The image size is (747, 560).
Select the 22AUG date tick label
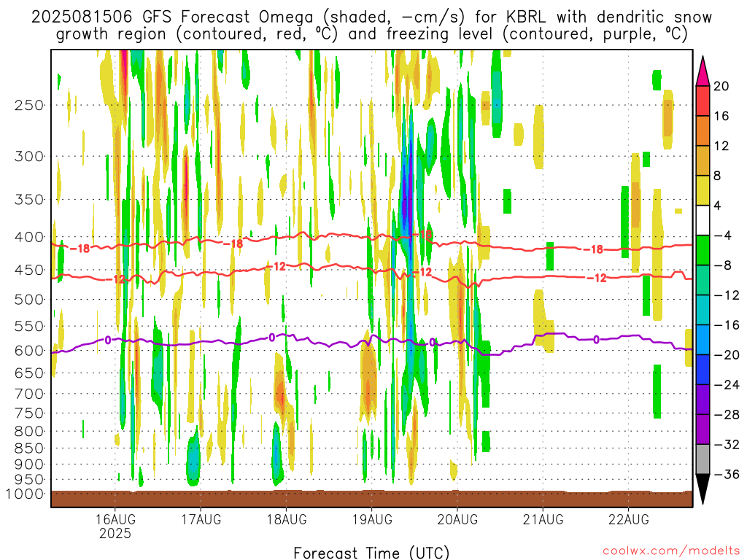tap(628, 519)
